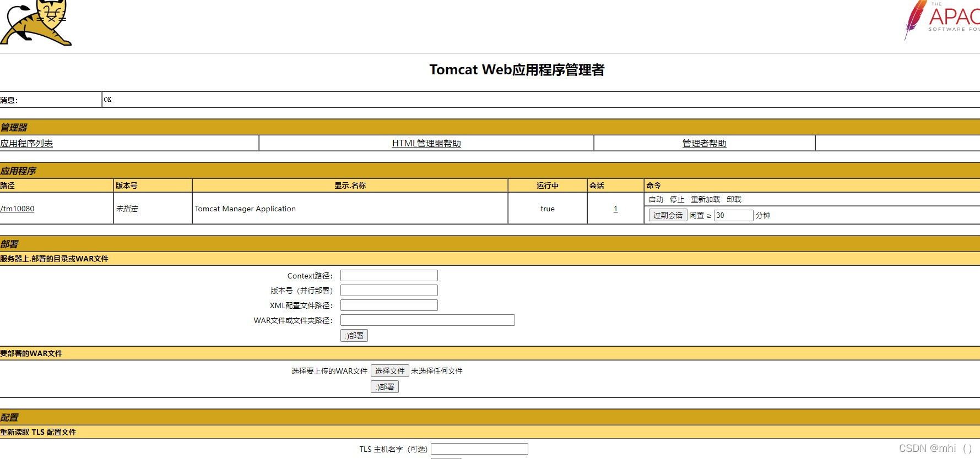Open the sessions count link '1'

pos(615,209)
